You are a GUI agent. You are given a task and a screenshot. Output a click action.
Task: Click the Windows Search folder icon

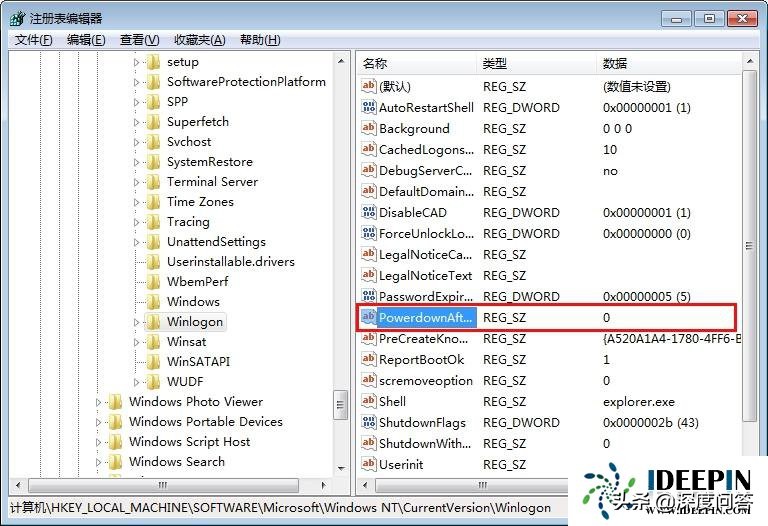coord(115,462)
